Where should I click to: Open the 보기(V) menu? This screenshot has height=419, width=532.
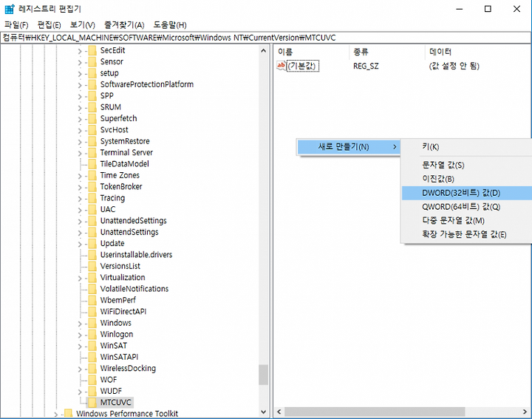pos(83,25)
